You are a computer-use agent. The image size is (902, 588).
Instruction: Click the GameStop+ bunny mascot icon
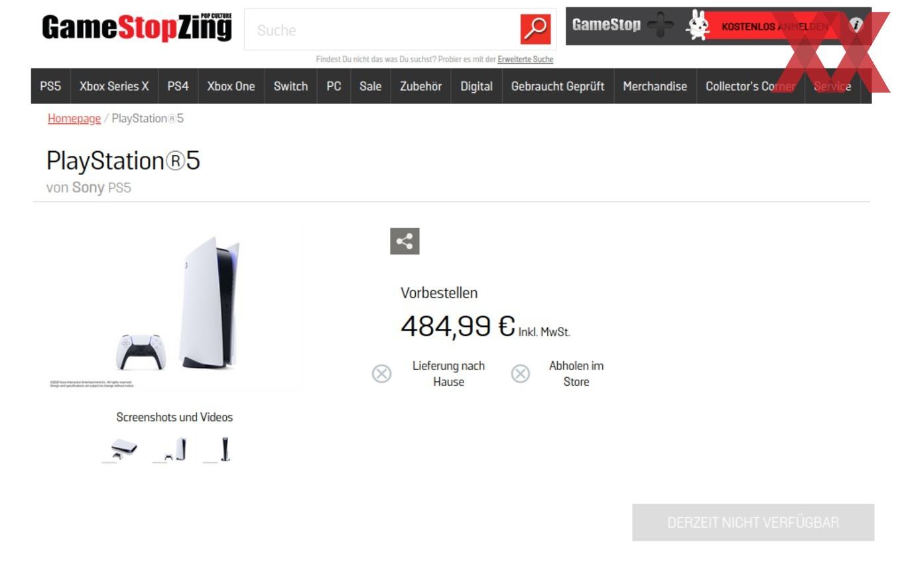coord(697,26)
